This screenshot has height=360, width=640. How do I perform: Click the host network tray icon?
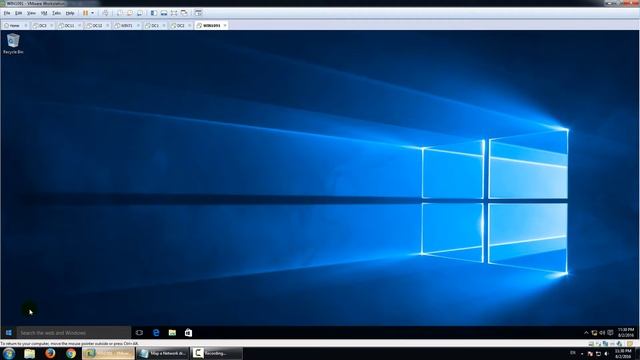tap(598, 353)
